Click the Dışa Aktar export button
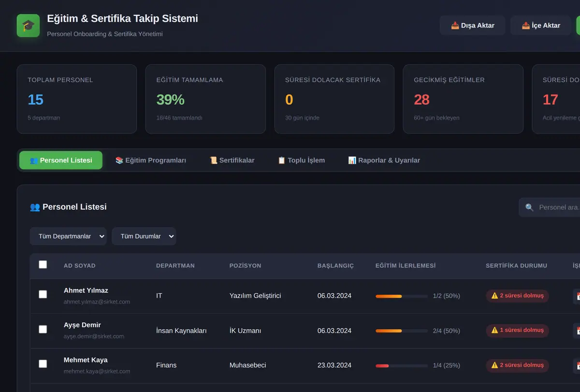Viewport: 580px width, 392px height. pyautogui.click(x=473, y=26)
